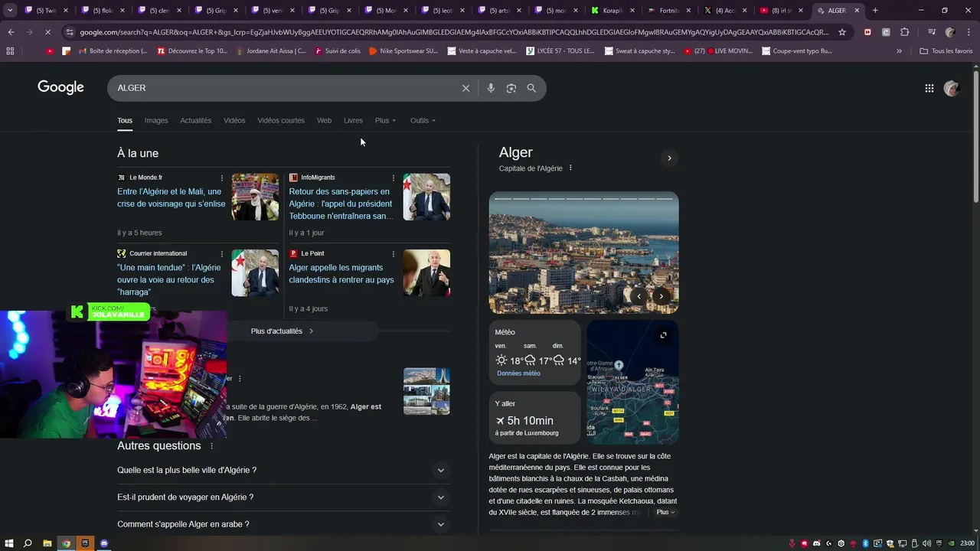Open the 'Nike Sportswear SU...' bookmark

(x=402, y=51)
